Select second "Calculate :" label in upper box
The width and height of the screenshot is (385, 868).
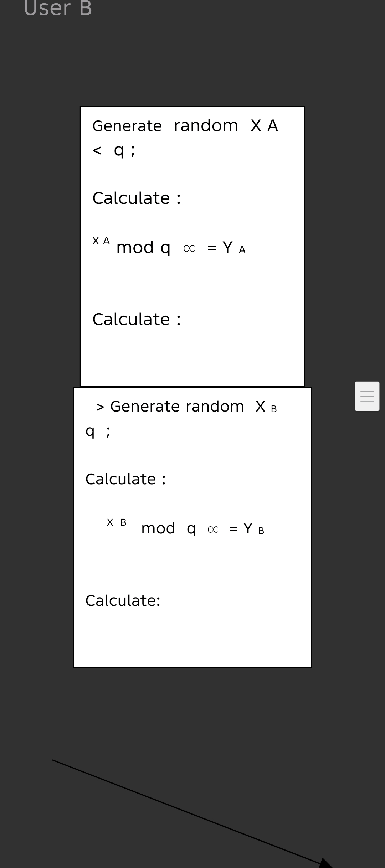[x=137, y=319]
